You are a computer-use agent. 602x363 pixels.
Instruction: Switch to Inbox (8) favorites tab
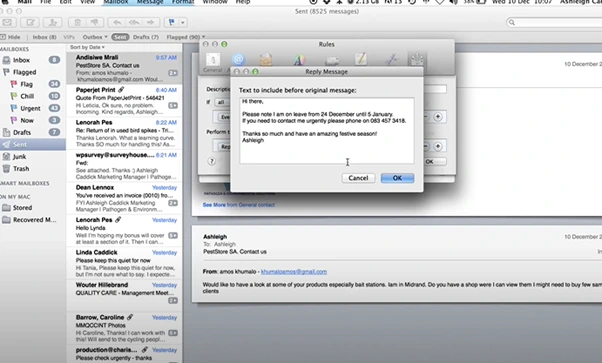coord(44,37)
